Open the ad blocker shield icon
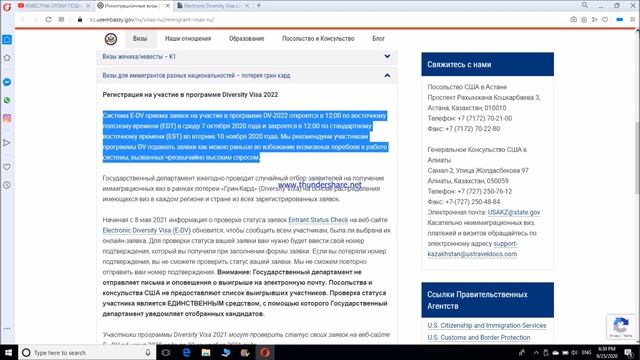This screenshot has width=640, height=360. click(x=584, y=20)
